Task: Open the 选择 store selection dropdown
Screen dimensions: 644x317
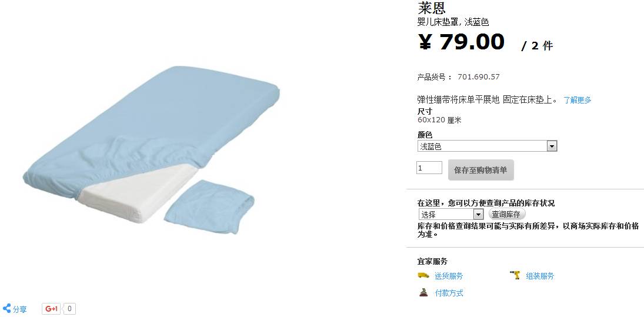Action: point(451,214)
